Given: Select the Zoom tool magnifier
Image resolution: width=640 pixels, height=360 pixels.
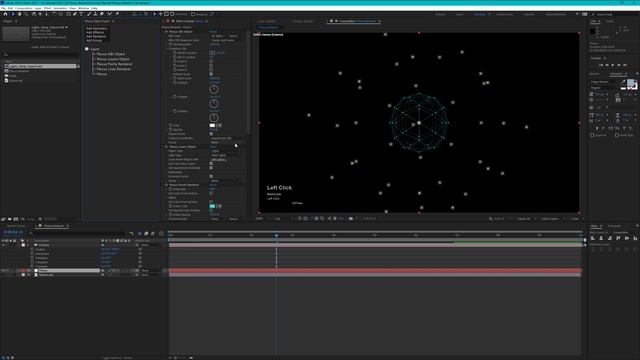Looking at the screenshot, I should [x=26, y=14].
